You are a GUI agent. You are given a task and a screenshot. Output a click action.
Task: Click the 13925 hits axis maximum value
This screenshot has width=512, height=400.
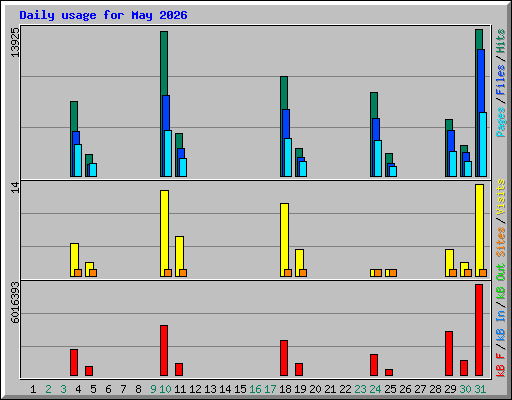click(15, 42)
